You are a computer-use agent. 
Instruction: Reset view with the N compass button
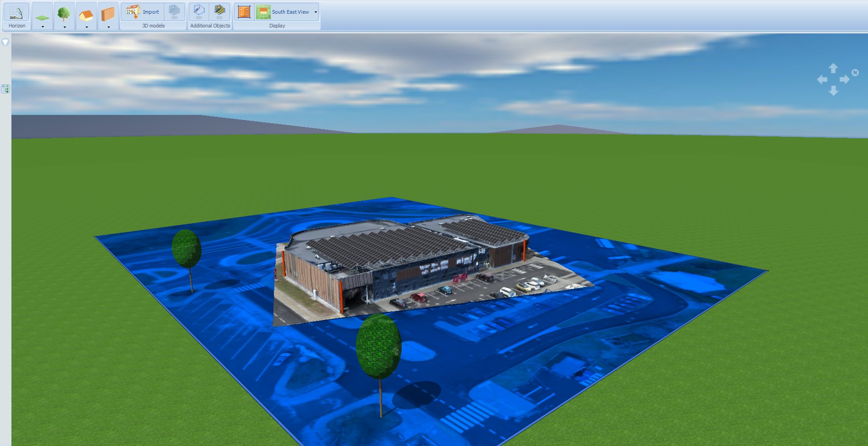[x=855, y=72]
